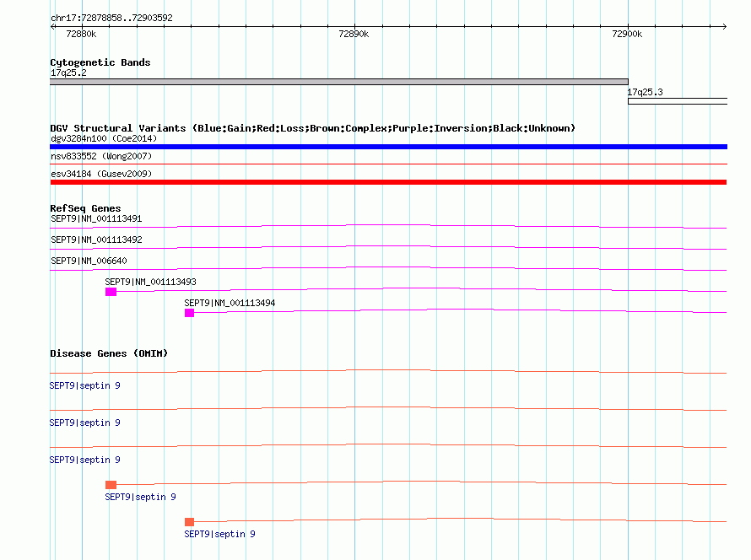Select the orange exon box above fifth septin 9 label
This screenshot has height=560, width=751.
pos(189,522)
